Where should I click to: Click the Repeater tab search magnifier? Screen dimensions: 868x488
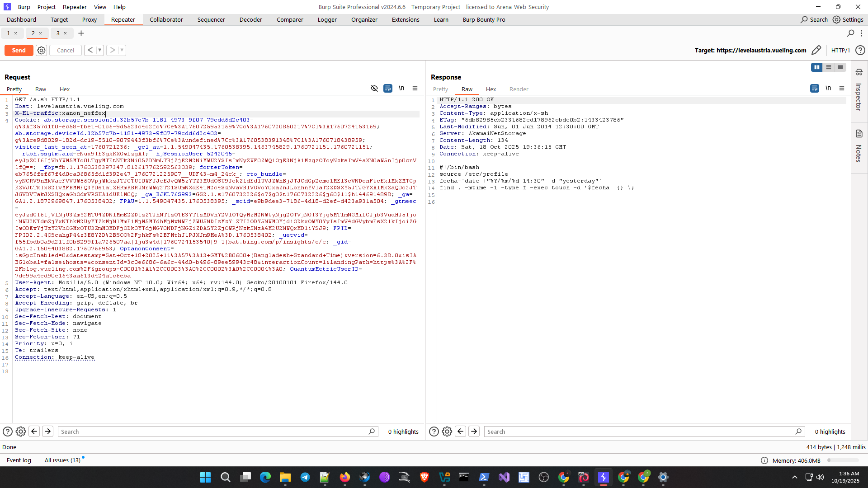[x=850, y=33]
